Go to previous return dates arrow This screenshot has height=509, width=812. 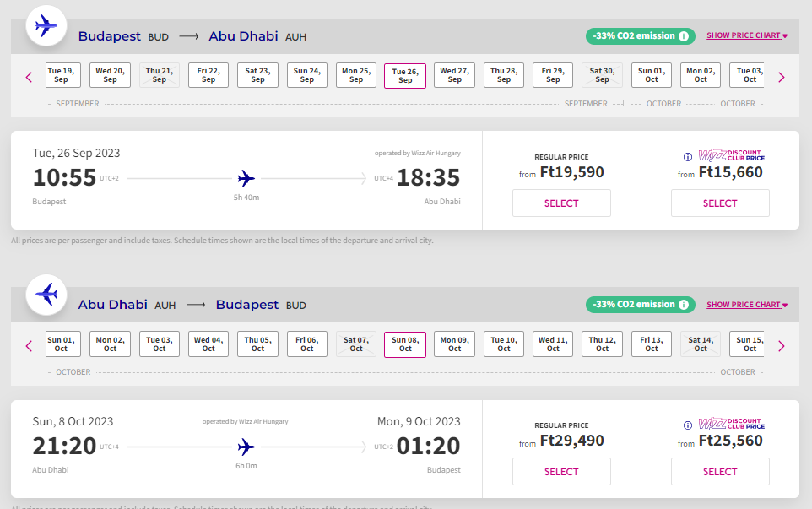tap(29, 345)
